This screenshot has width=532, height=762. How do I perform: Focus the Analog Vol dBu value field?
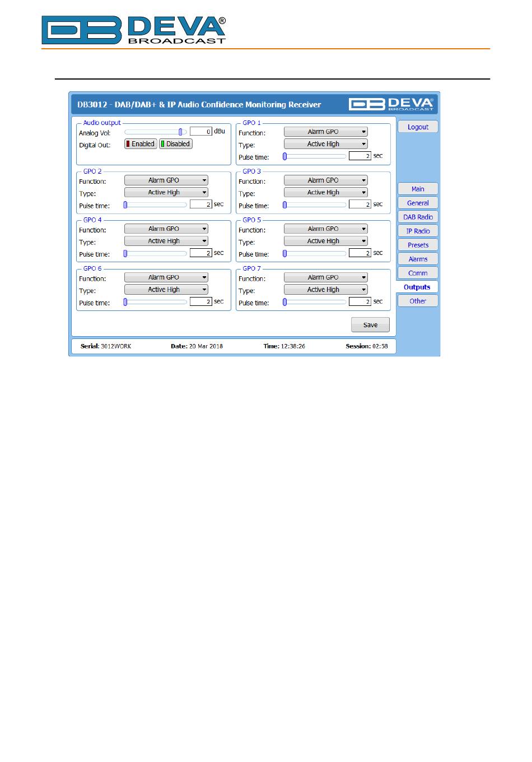point(201,132)
